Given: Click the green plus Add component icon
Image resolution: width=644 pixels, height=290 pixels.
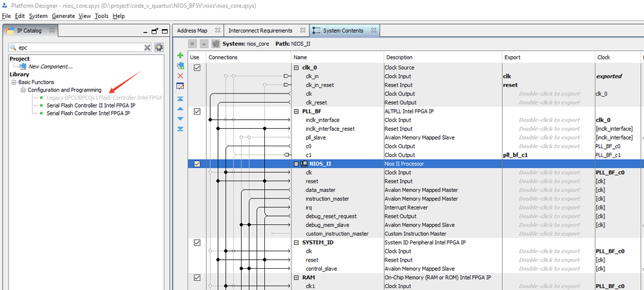Looking at the screenshot, I should pos(181,57).
